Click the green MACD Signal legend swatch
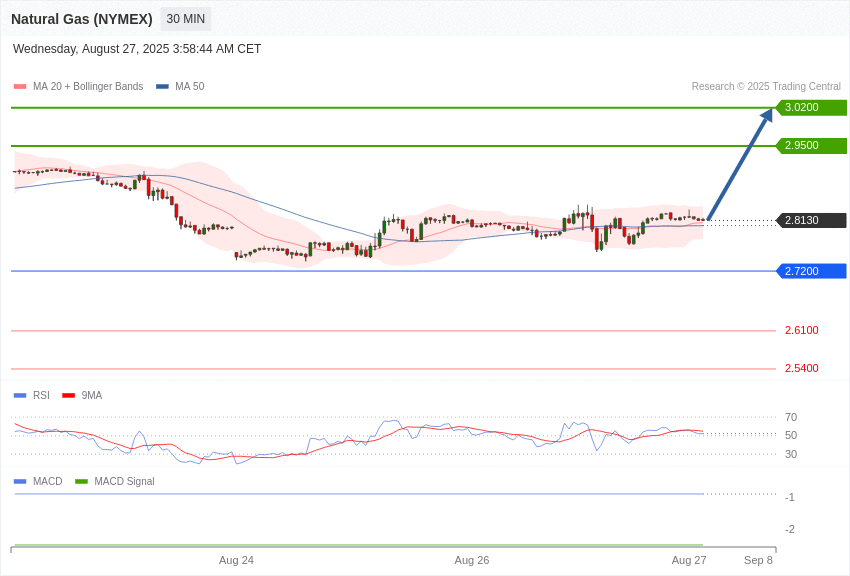 point(81,482)
